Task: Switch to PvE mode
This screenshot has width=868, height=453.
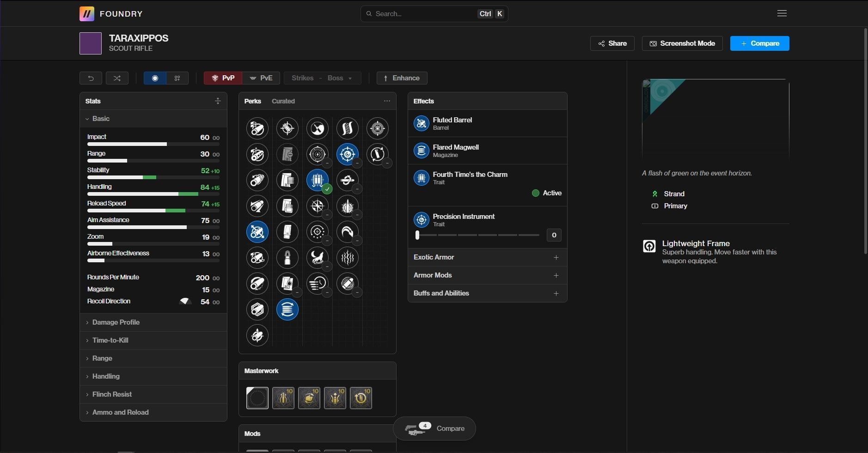Action: (261, 78)
